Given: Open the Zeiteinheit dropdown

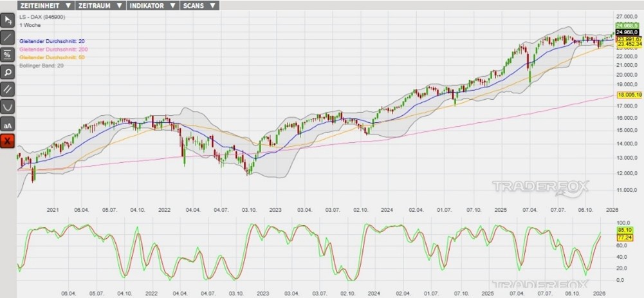Looking at the screenshot, I should 46,5.
